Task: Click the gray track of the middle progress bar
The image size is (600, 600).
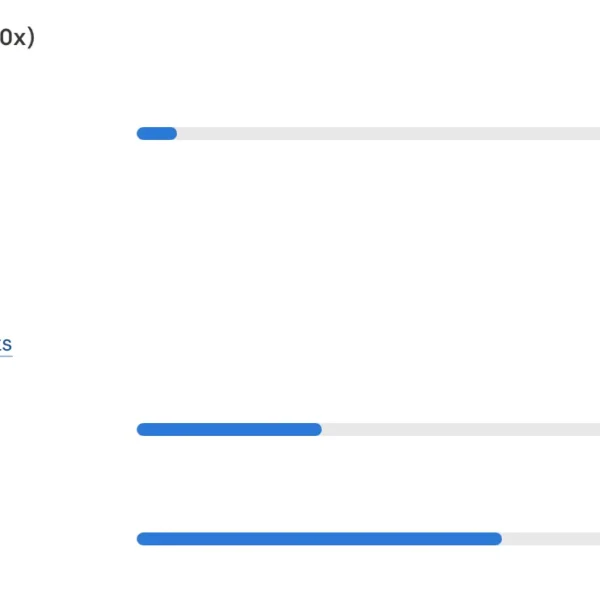Action: point(461,429)
